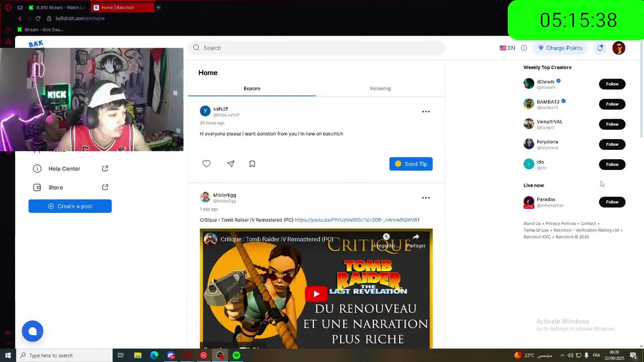Image resolution: width=644 pixels, height=362 pixels.
Task: Click the search magnifier icon
Action: [196, 48]
